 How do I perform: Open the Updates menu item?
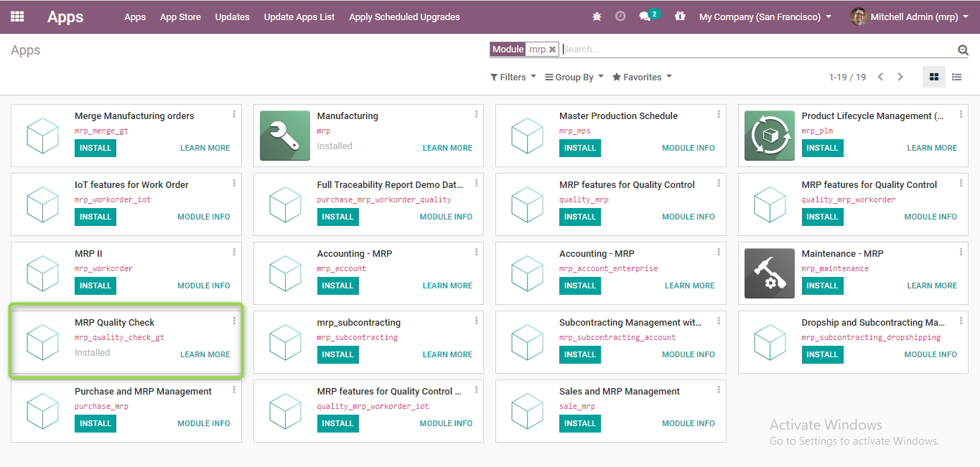[232, 16]
